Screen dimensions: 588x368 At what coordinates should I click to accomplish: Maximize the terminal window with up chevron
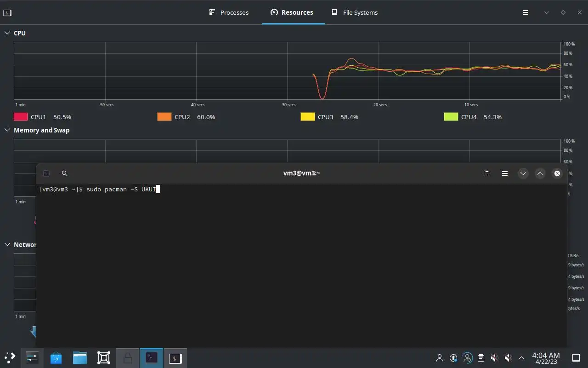point(540,173)
